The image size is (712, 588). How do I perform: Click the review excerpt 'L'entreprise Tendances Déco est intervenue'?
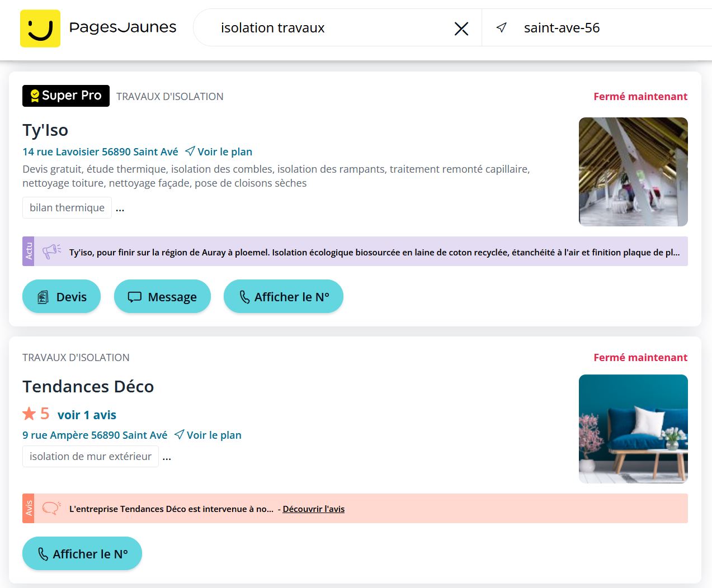tap(171, 509)
